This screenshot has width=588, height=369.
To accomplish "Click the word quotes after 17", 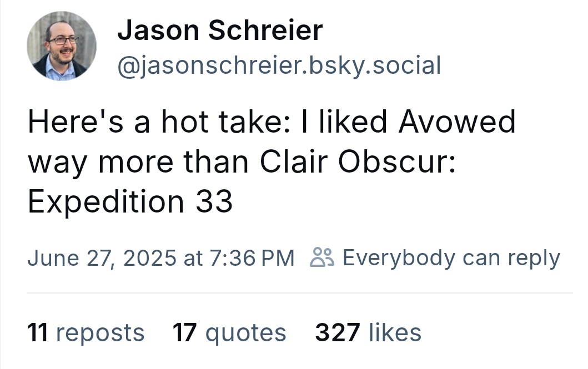I will pyautogui.click(x=245, y=333).
